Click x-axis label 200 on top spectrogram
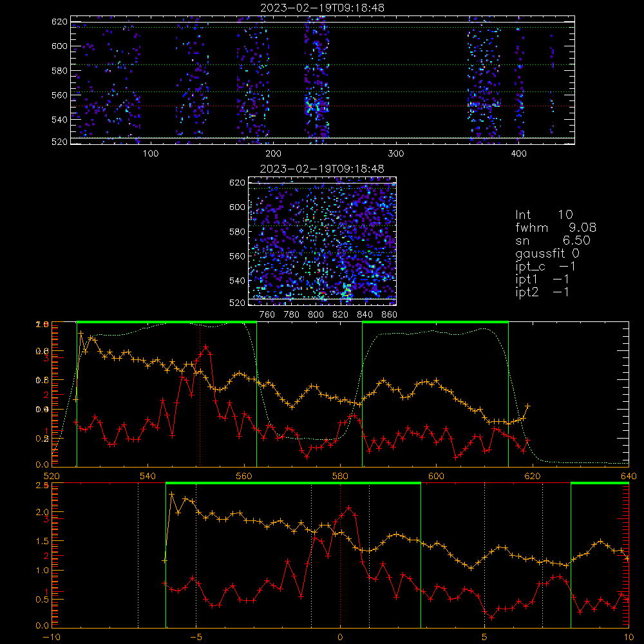Screen dimensions: 644x644 273,154
